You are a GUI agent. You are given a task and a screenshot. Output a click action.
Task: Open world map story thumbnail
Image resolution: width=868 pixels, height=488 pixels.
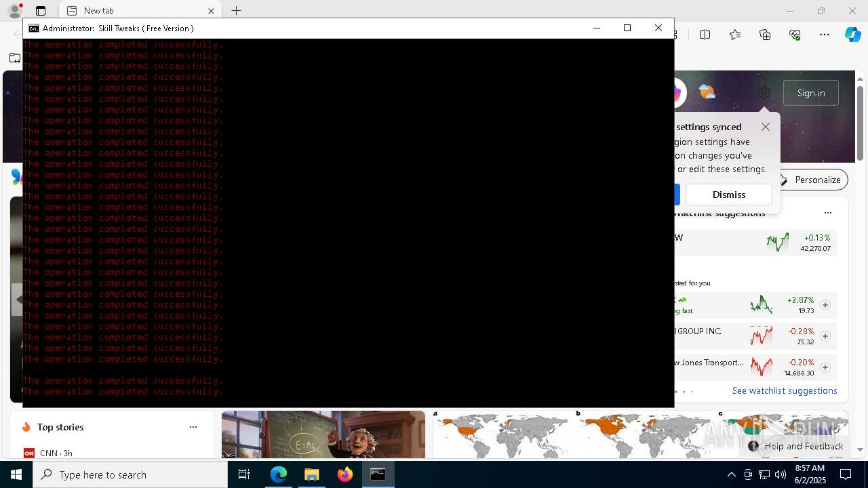click(x=641, y=434)
